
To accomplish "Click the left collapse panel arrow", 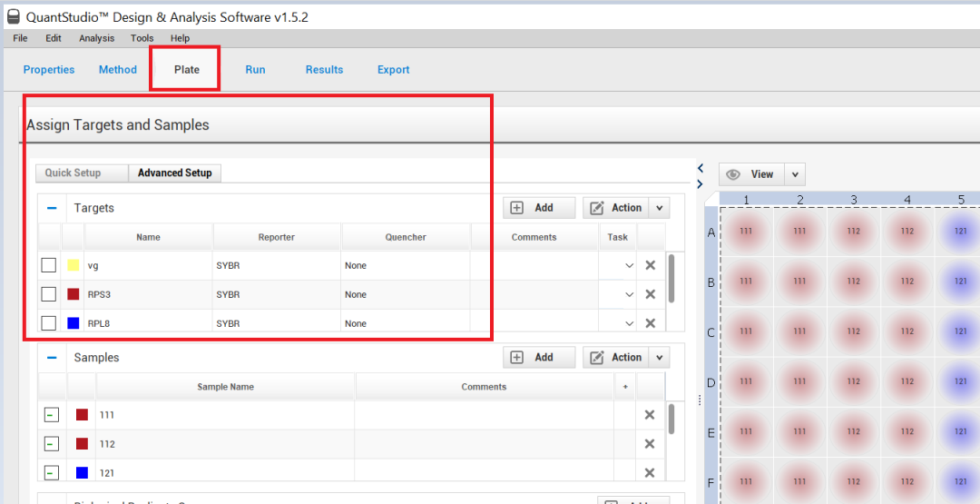I will pos(701,168).
